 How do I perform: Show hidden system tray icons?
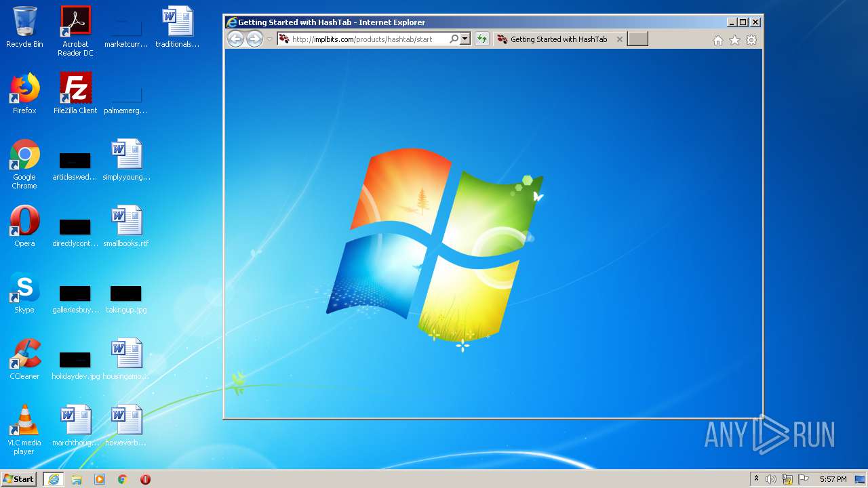click(757, 479)
